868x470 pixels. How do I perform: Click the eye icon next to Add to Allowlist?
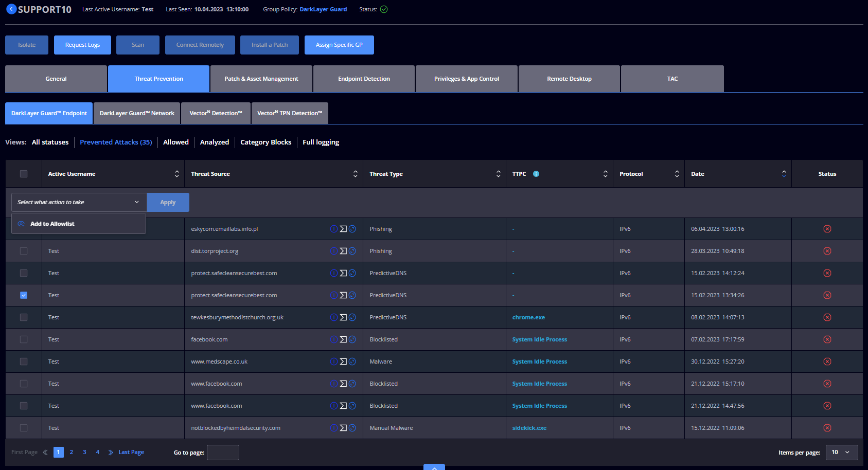[21, 224]
